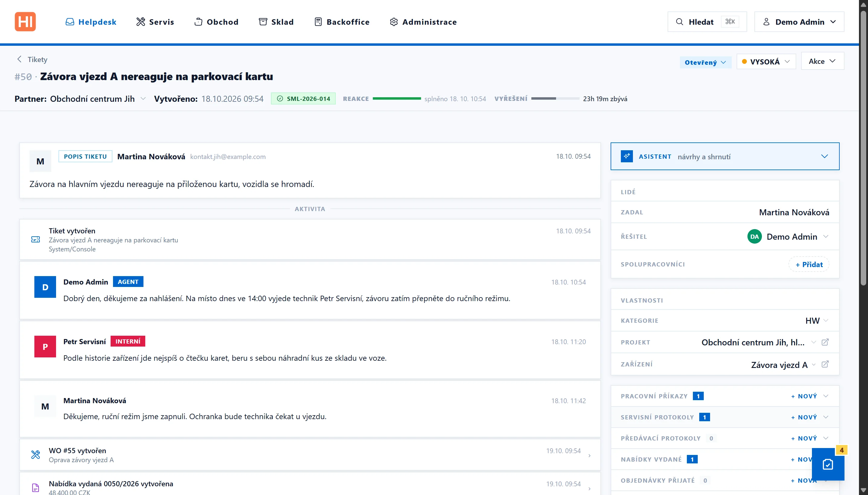The height and width of the screenshot is (495, 868).
Task: Expand the Pracovní příkazy section
Action: click(x=826, y=396)
